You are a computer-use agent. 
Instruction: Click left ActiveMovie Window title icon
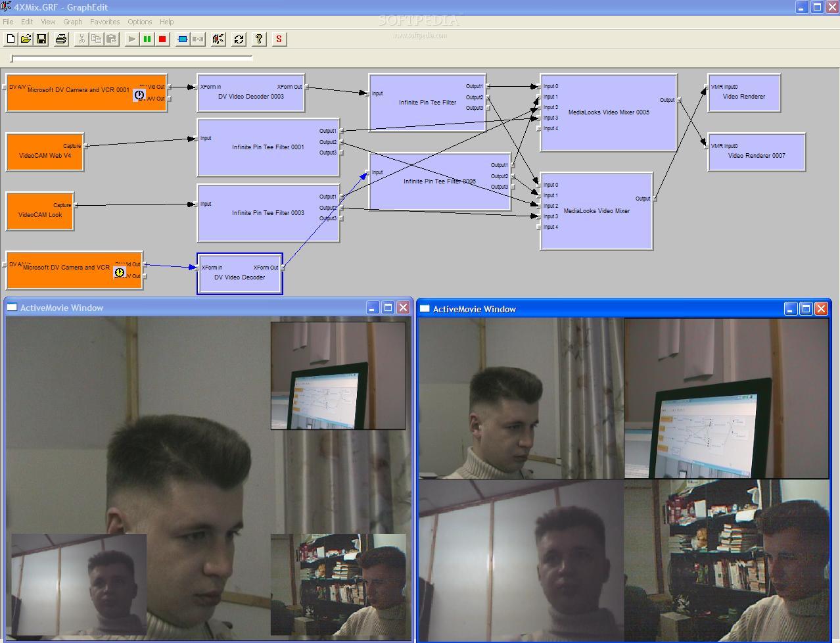point(12,307)
